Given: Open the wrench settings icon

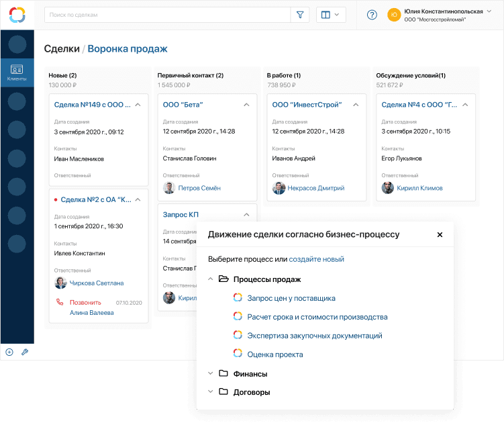Looking at the screenshot, I should (x=25, y=352).
